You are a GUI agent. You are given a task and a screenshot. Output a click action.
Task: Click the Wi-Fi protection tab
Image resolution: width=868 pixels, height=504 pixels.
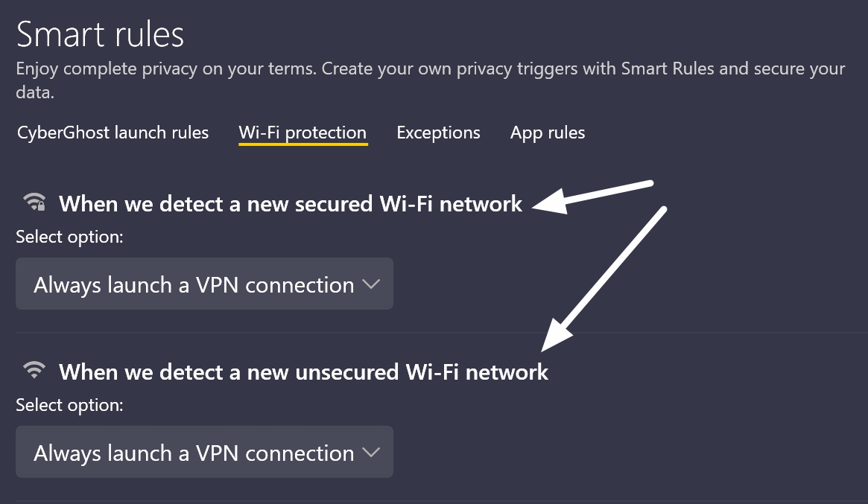click(302, 133)
